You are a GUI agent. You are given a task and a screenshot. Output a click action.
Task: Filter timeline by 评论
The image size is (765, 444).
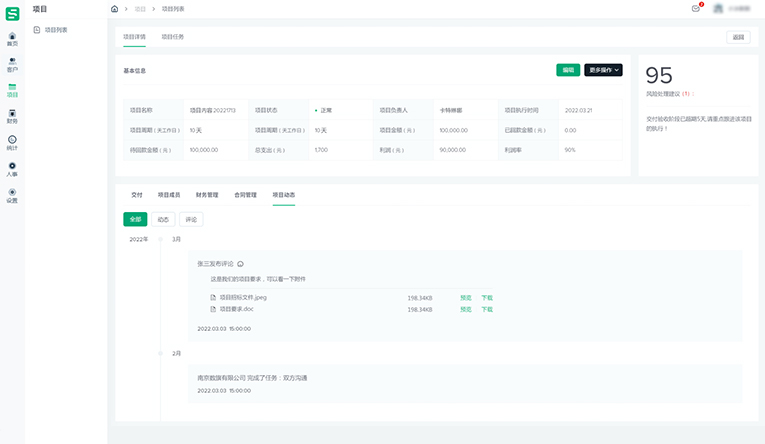coord(191,219)
